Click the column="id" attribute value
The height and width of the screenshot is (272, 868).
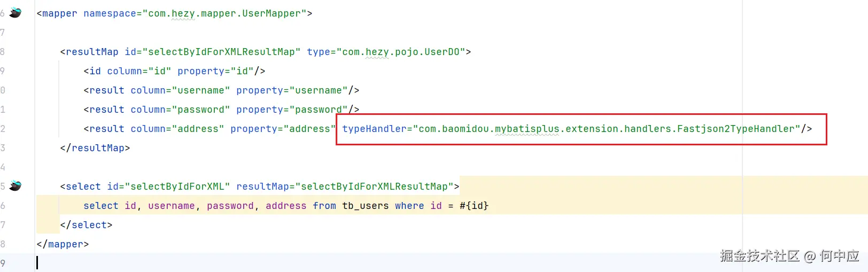pyautogui.click(x=160, y=71)
